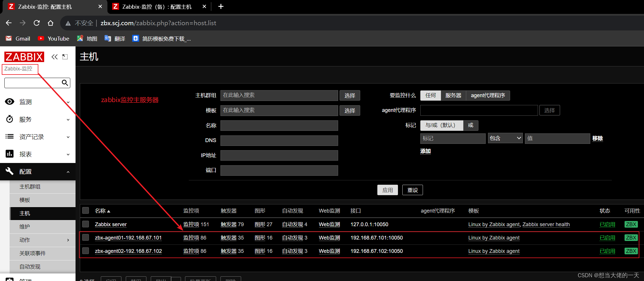Viewport: 644px width, 281px height.
Task: Check the Zabbix server row checkbox
Action: coord(85,224)
